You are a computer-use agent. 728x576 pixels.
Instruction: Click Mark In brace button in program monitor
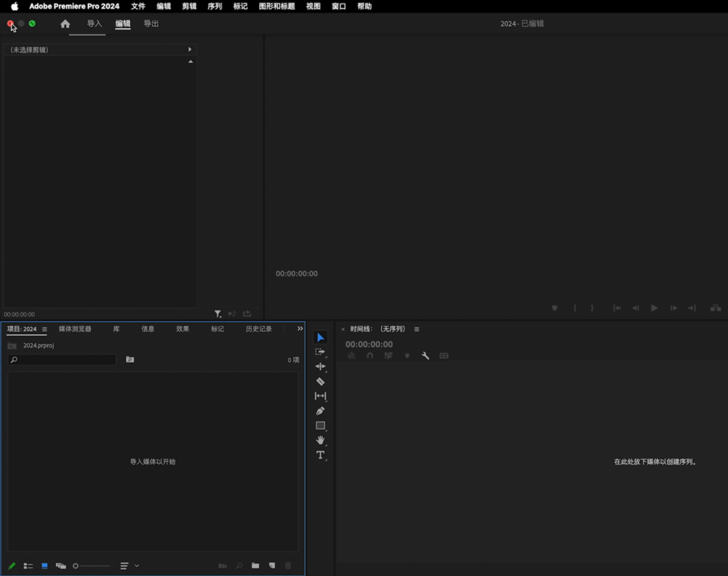(575, 308)
